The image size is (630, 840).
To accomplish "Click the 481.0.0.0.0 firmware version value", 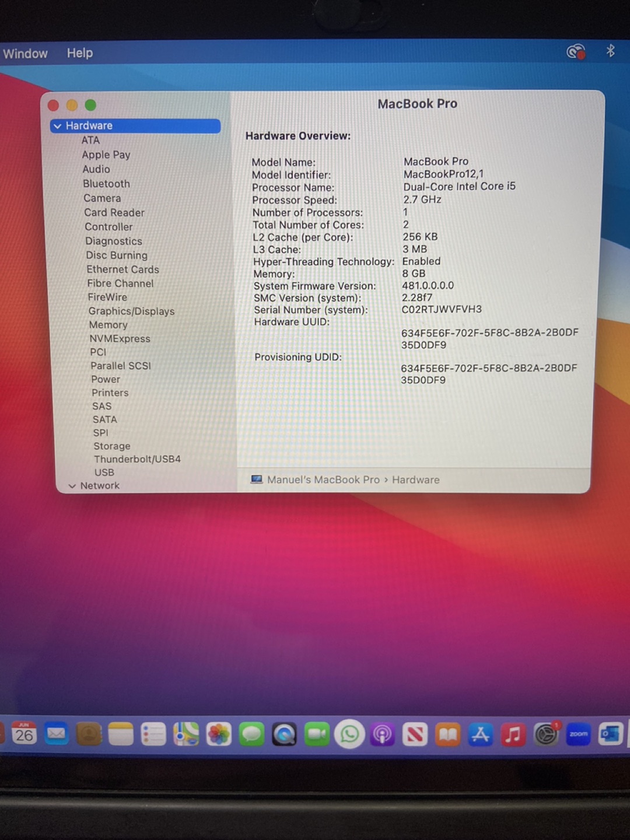I will [428, 285].
